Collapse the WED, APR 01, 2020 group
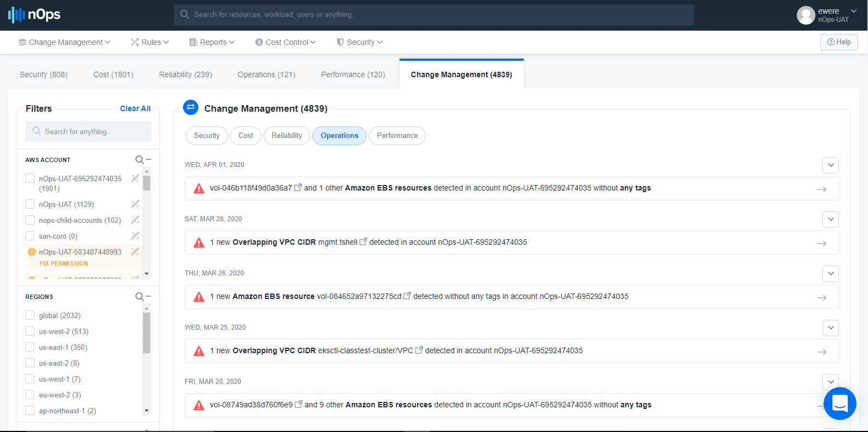868x432 pixels. pos(831,165)
